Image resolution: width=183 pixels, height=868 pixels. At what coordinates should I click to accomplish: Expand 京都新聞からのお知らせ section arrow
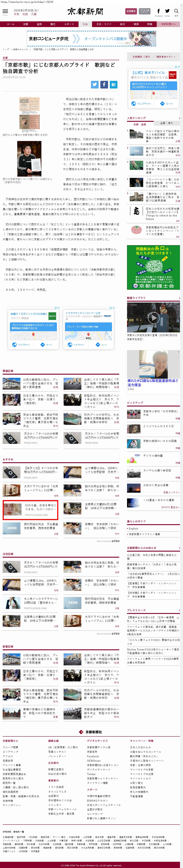pyautogui.click(x=179, y=548)
